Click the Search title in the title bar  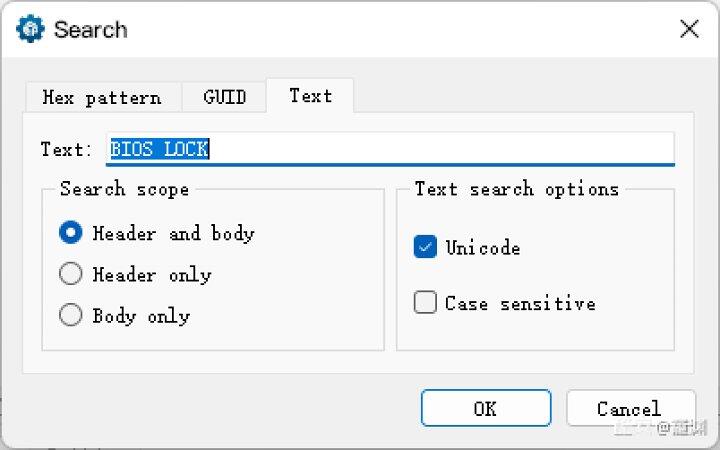pos(90,29)
